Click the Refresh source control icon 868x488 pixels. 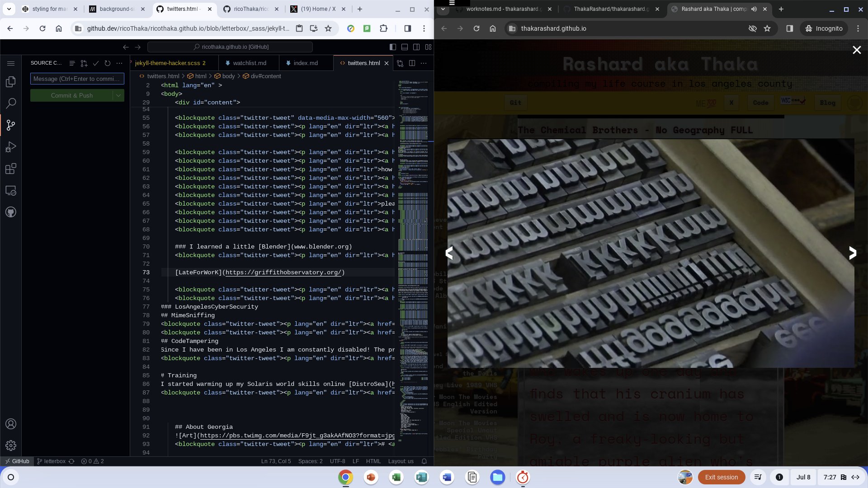tap(107, 63)
